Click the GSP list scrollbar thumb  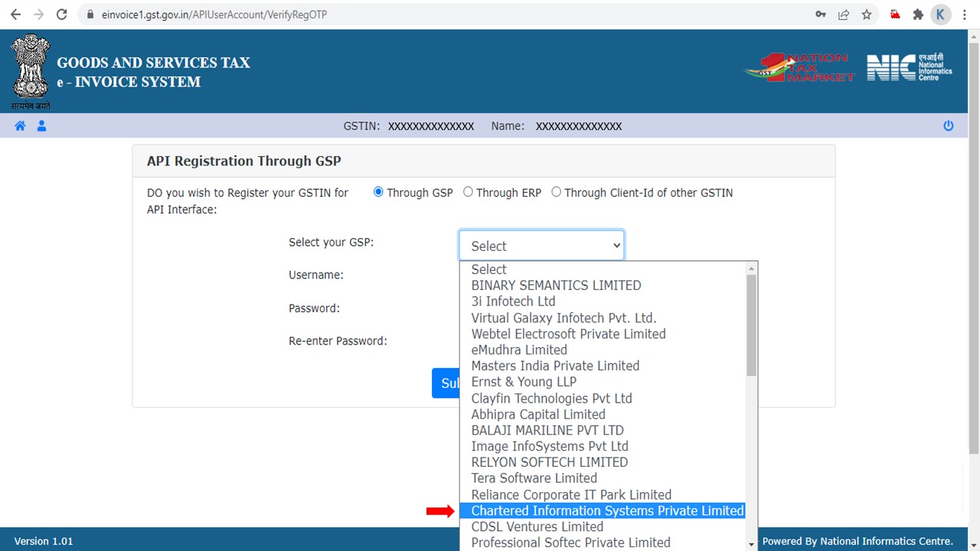[x=751, y=325]
